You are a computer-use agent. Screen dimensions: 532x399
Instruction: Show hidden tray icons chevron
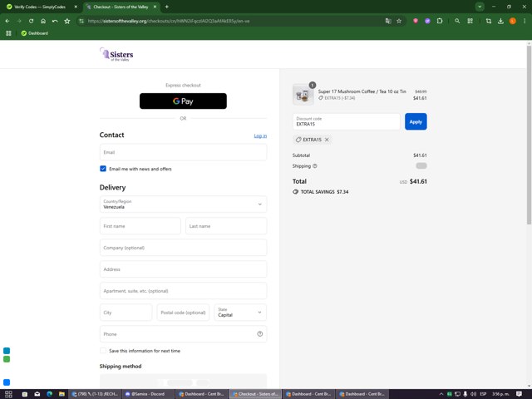[x=441, y=394]
